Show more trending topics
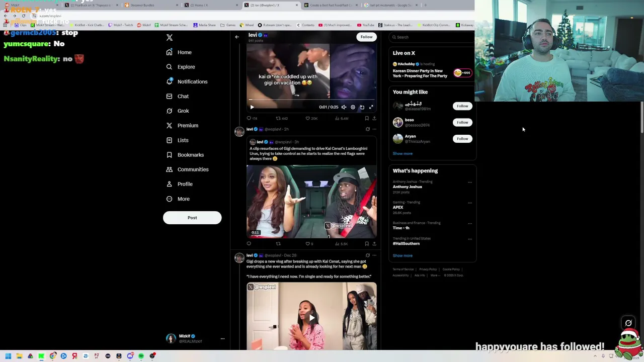 pos(403,255)
